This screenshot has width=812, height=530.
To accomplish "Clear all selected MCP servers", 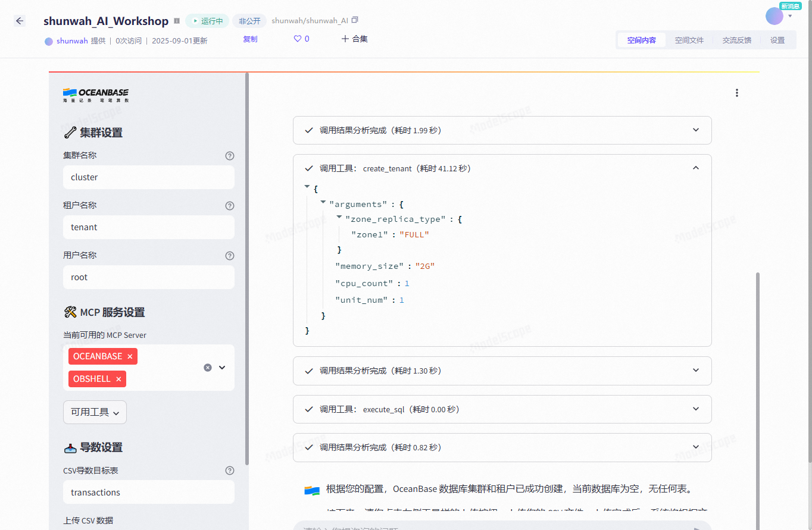I will click(x=208, y=368).
